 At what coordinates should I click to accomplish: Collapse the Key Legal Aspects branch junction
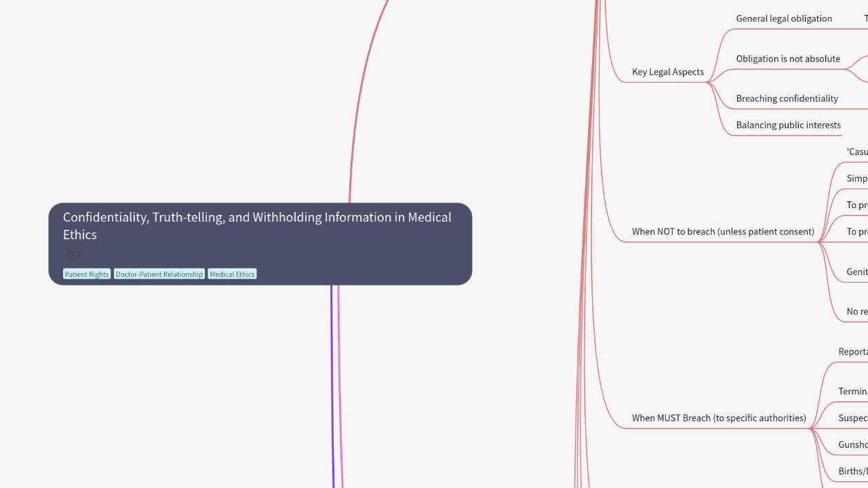(x=707, y=82)
